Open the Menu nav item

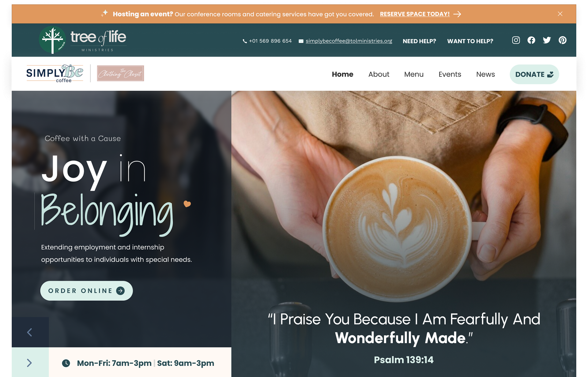[414, 74]
